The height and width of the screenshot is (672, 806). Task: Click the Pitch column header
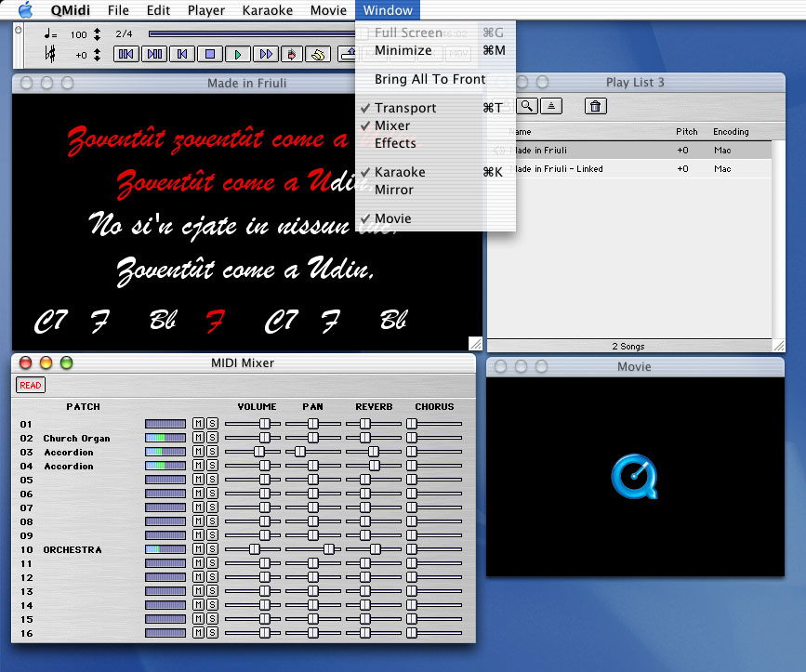(686, 132)
